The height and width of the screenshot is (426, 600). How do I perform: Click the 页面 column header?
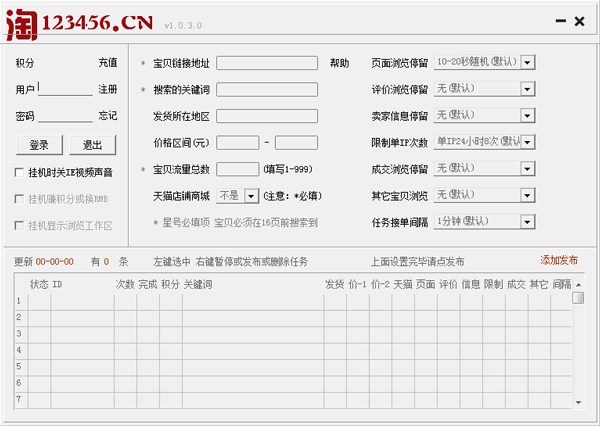coord(426,284)
